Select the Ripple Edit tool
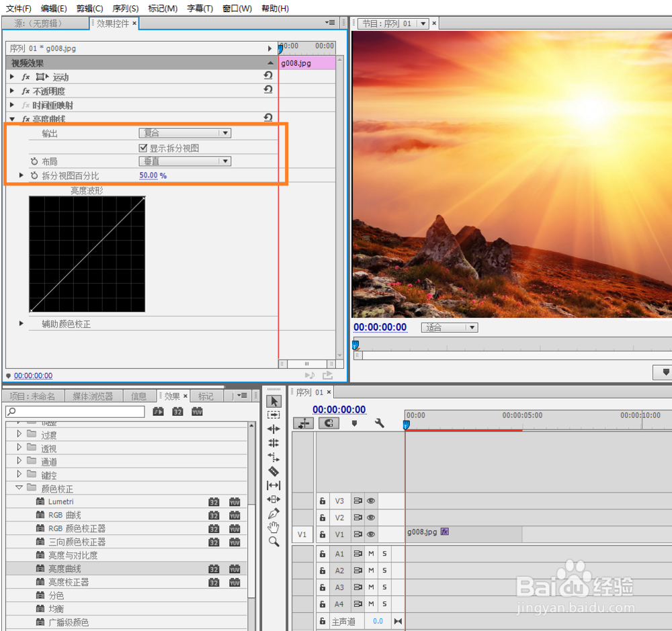This screenshot has height=631, width=672. click(x=274, y=429)
